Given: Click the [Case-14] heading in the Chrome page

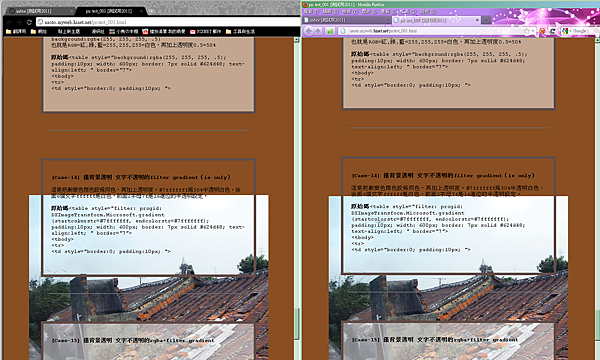Looking at the screenshot, I should [141, 177].
